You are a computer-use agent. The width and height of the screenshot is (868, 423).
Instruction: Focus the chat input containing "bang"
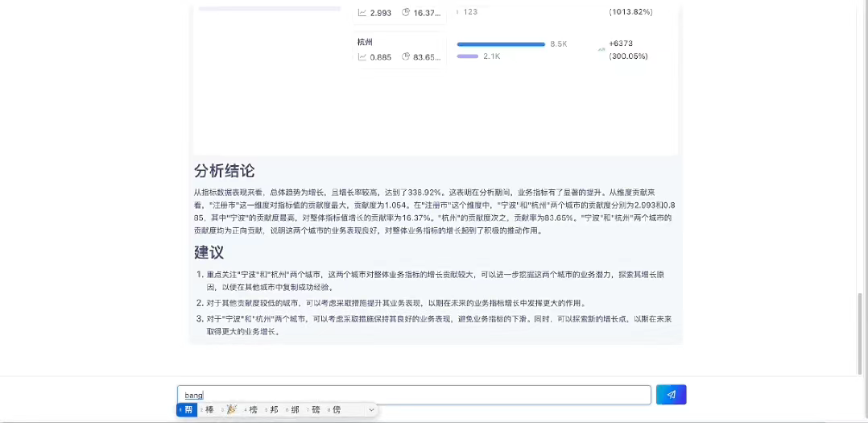414,395
